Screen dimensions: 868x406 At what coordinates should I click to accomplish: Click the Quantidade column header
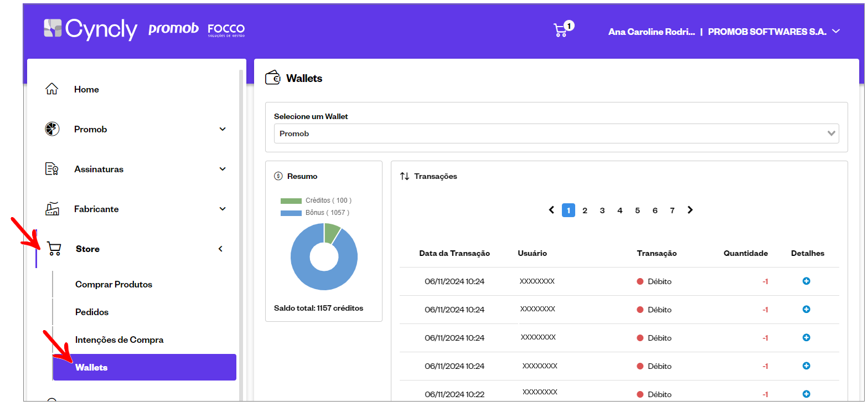[x=746, y=253]
